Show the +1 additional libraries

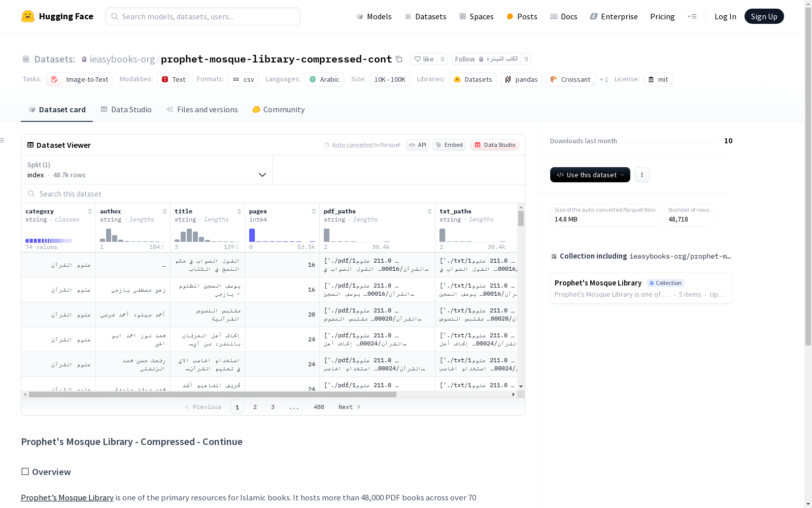point(604,79)
